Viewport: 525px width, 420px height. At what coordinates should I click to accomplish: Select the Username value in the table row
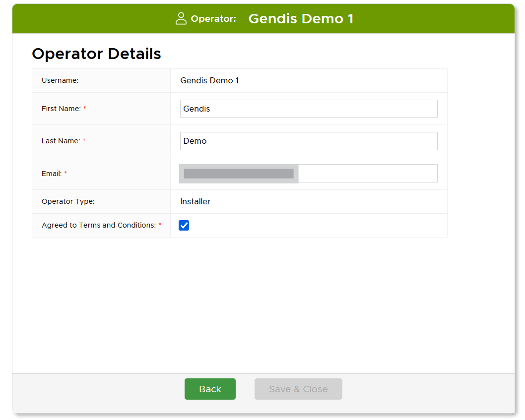[x=209, y=80]
